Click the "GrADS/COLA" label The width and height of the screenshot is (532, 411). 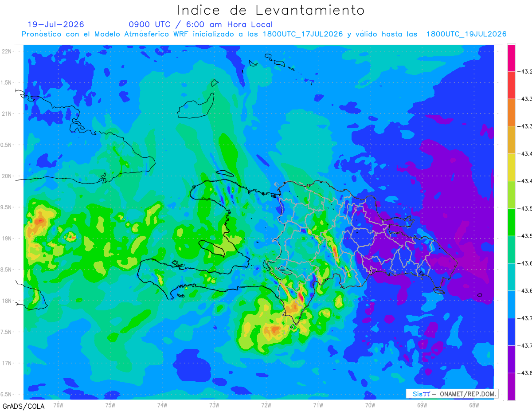pyautogui.click(x=23, y=406)
